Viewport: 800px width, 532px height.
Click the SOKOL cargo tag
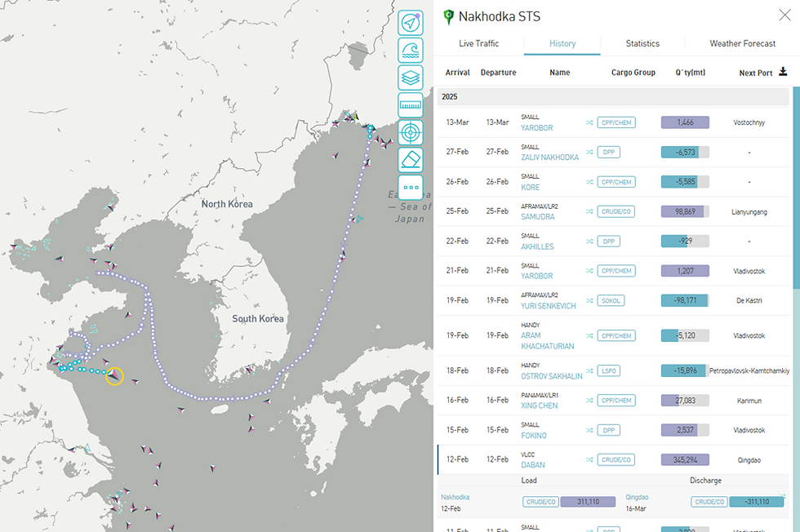[611, 300]
